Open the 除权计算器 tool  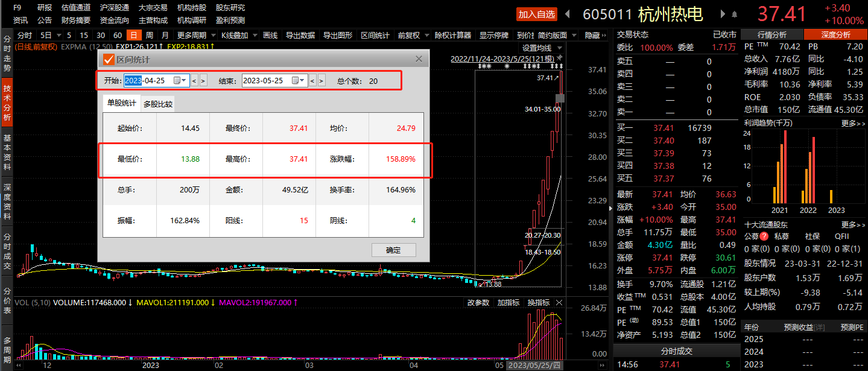pos(453,36)
